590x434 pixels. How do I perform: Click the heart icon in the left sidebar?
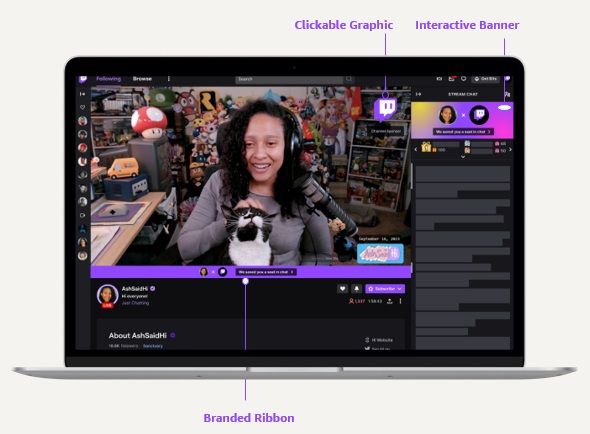[x=82, y=107]
